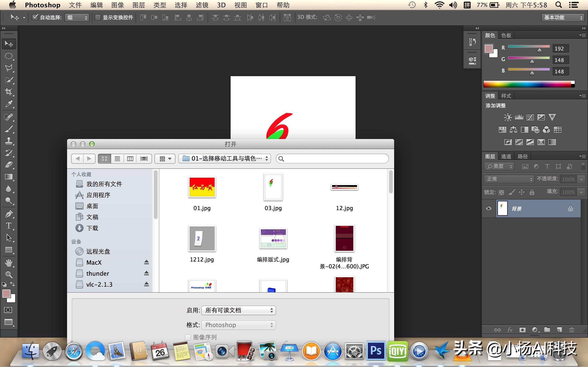
Task: Select the Clone Stamp tool
Action: click(x=9, y=141)
